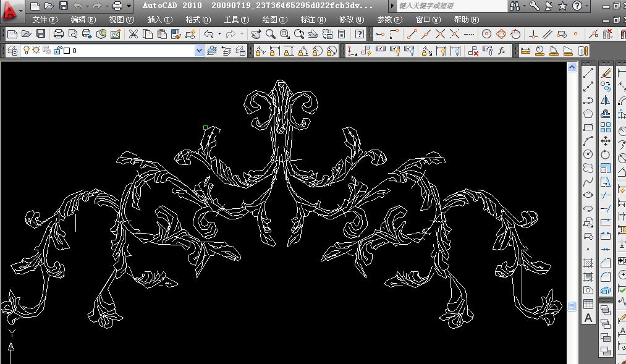The width and height of the screenshot is (626, 364).
Task: Click the Pan hand icon
Action: click(256, 34)
